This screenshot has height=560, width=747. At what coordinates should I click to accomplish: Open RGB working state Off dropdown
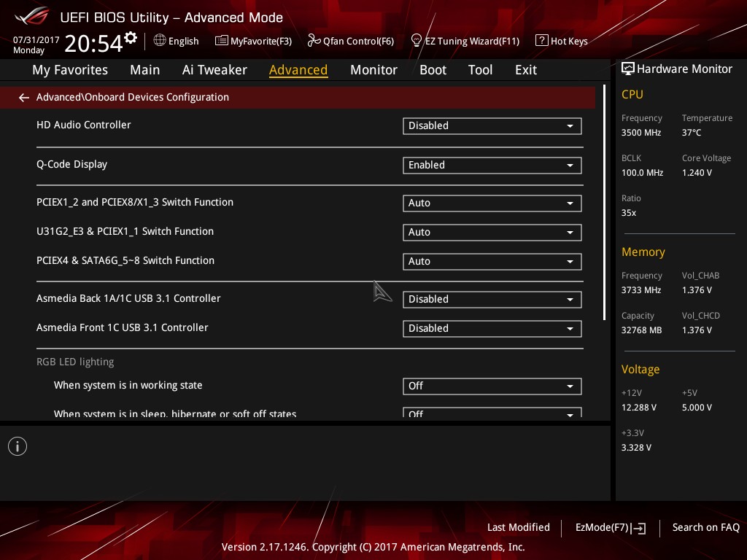coord(492,386)
